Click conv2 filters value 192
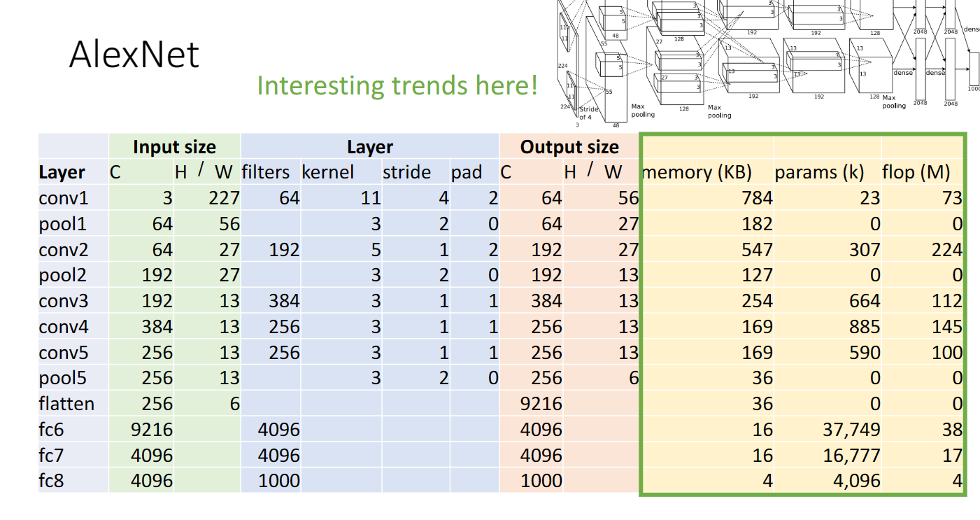The width and height of the screenshot is (980, 520). point(284,249)
